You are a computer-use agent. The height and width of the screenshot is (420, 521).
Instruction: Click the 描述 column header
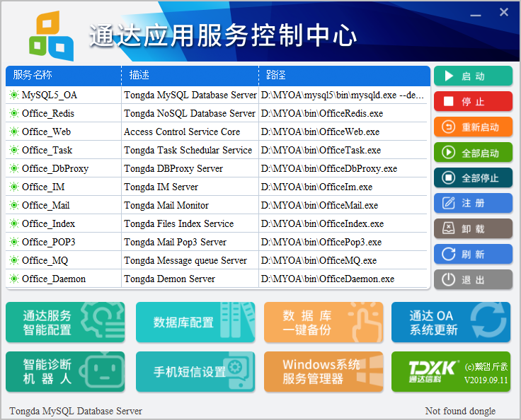190,75
